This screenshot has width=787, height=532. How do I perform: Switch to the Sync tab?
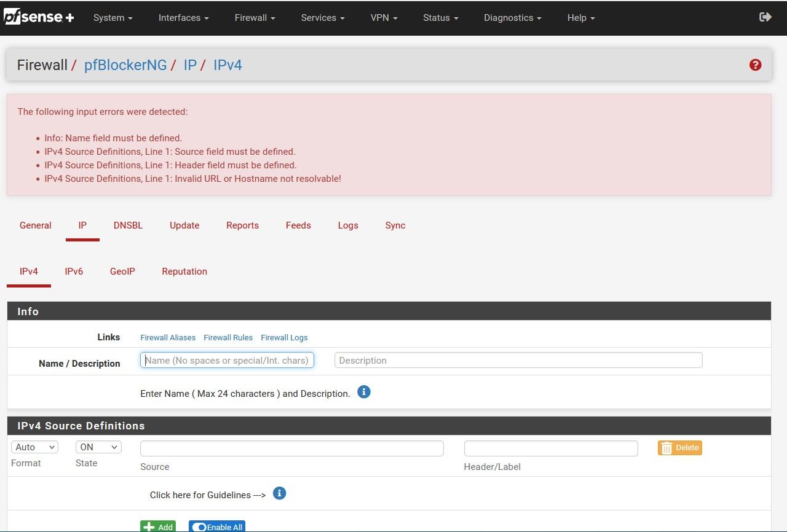395,225
